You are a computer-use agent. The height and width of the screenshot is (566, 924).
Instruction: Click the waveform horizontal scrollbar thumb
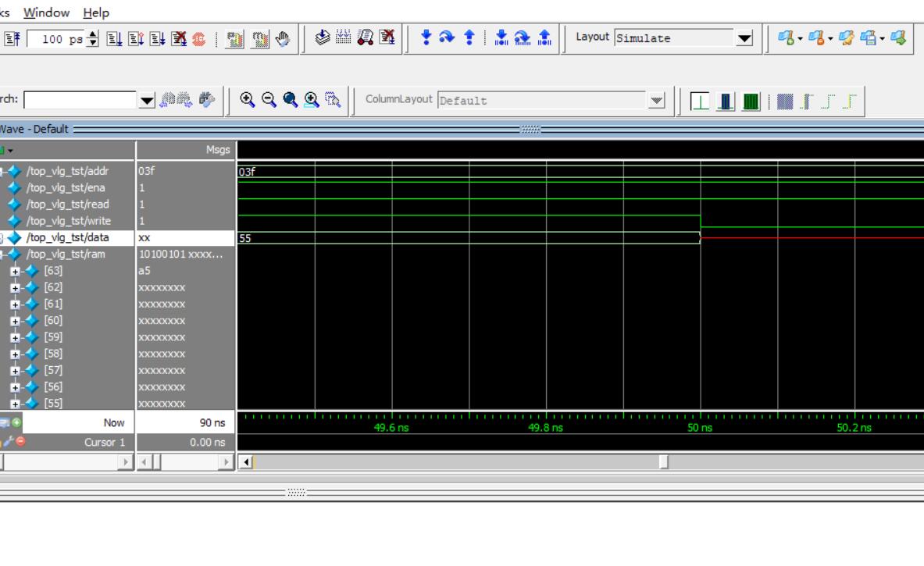coord(664,462)
